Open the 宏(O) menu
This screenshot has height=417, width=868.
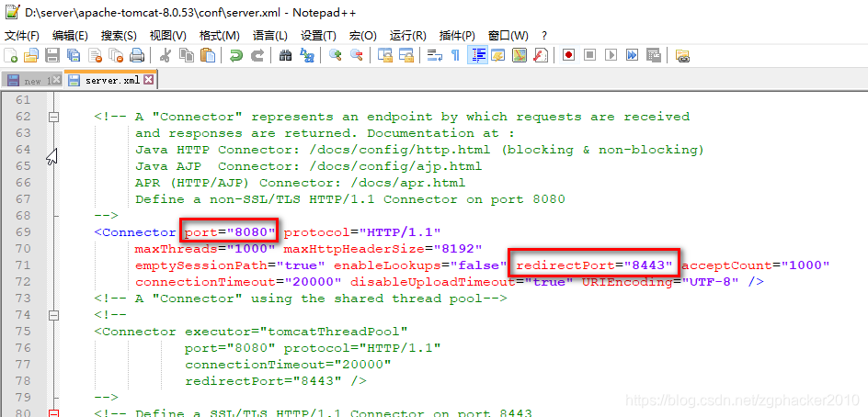[x=363, y=36]
